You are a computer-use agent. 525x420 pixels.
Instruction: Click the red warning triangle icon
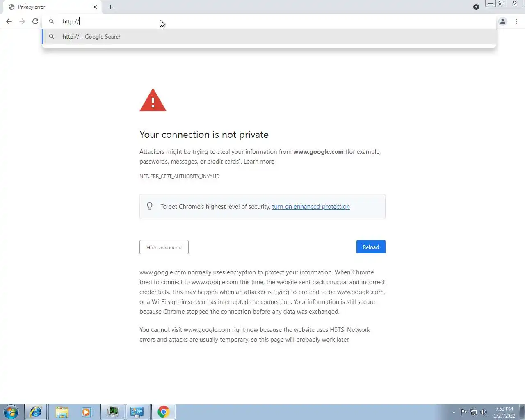[x=153, y=100]
